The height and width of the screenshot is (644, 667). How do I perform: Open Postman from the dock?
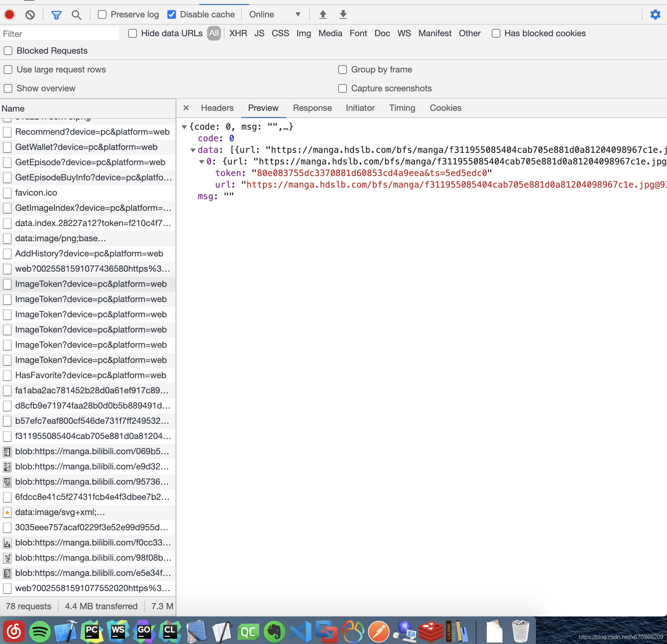click(x=379, y=632)
